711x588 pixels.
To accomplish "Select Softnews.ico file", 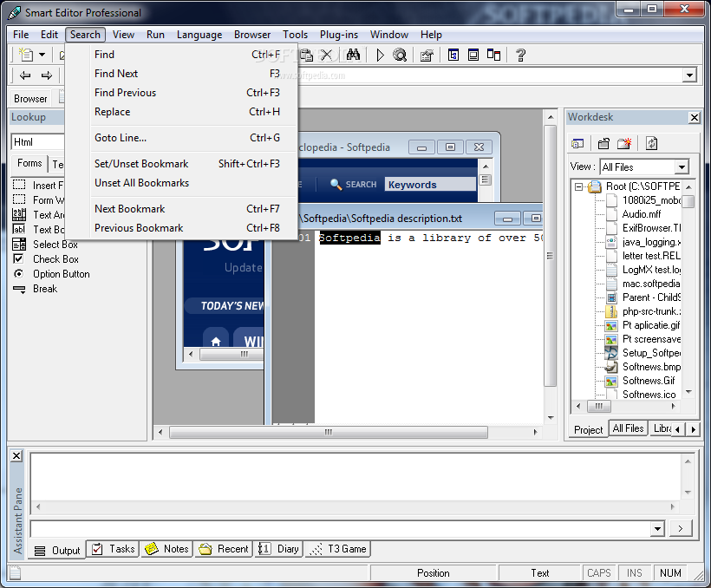I will pos(649,395).
